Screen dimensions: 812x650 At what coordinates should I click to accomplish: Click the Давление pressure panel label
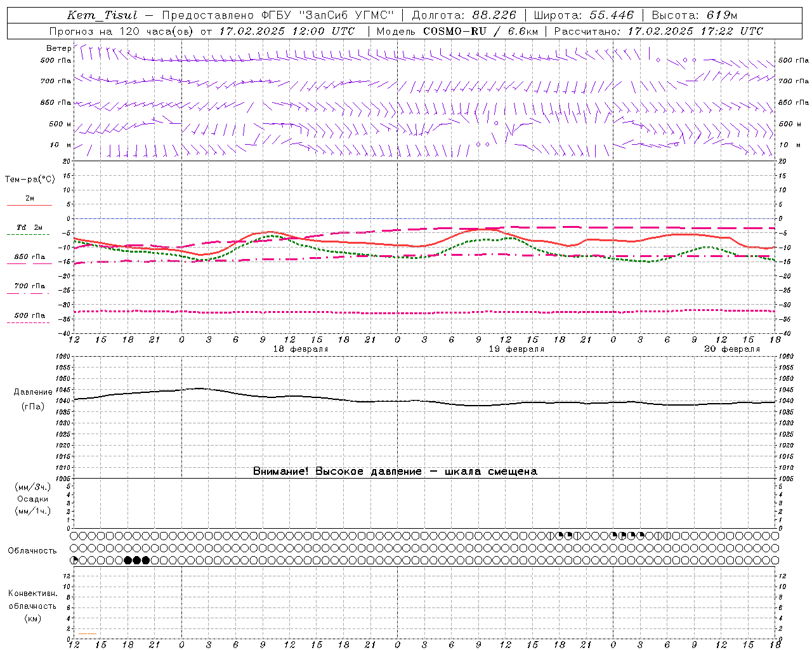pos(33,392)
